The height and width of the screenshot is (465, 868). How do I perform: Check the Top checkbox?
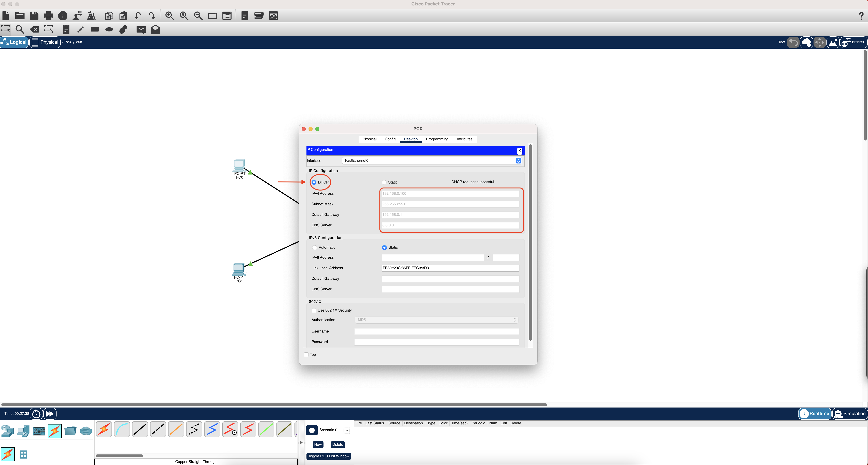[306, 355]
